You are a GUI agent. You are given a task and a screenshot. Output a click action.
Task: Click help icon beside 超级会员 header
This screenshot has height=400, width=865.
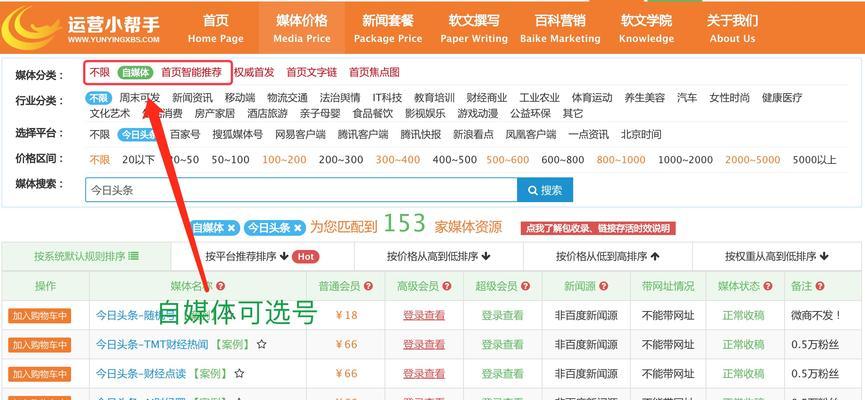[x=525, y=286]
